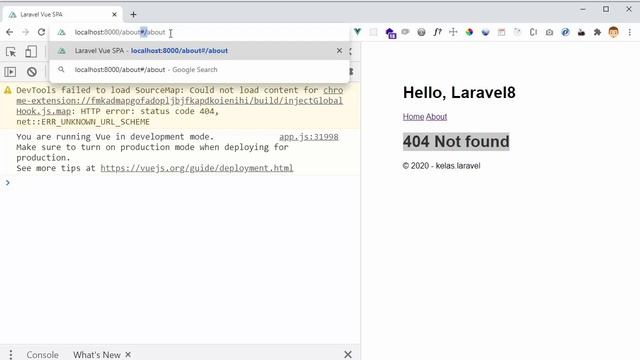Open the app.js:31998 source link
The height and width of the screenshot is (360, 640).
tap(309, 137)
